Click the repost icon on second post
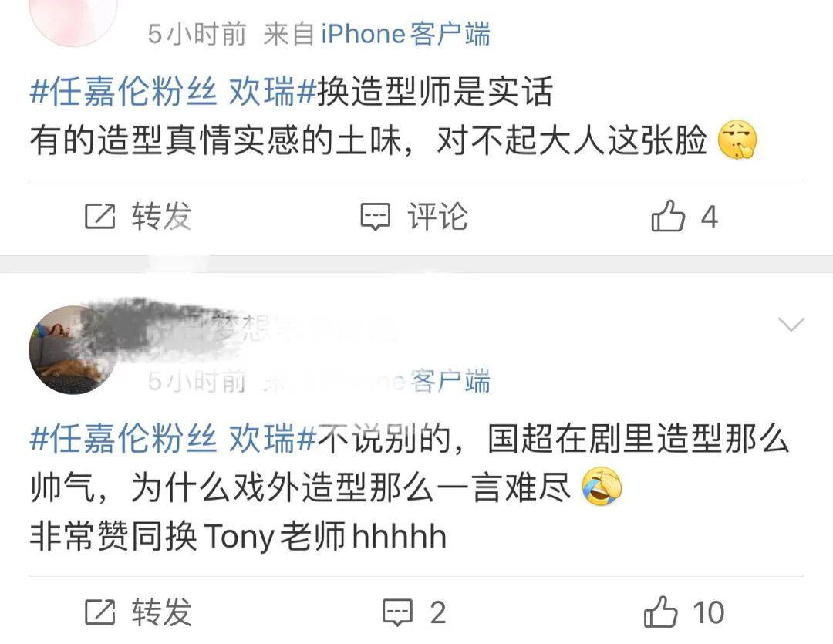The image size is (833, 644). (99, 612)
